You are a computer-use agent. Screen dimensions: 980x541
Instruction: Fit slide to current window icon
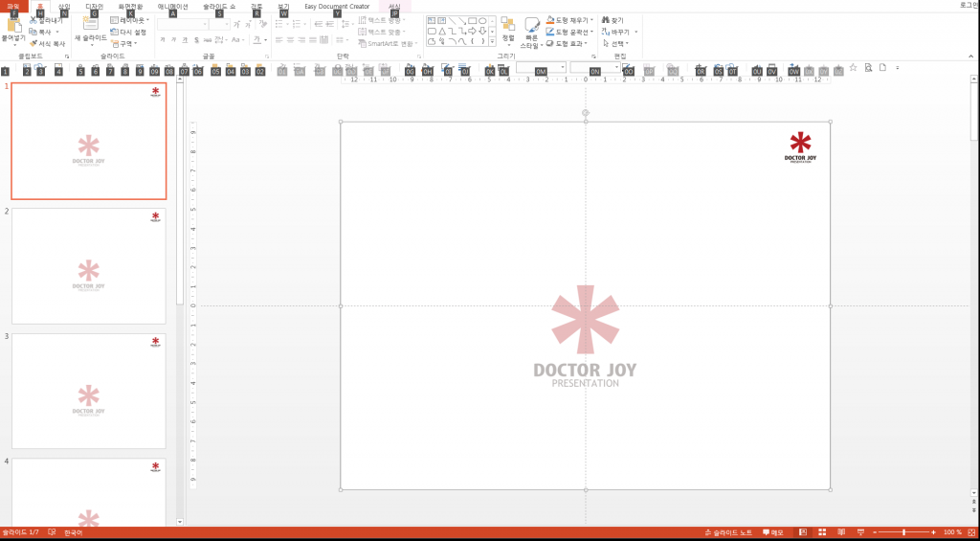tap(971, 532)
